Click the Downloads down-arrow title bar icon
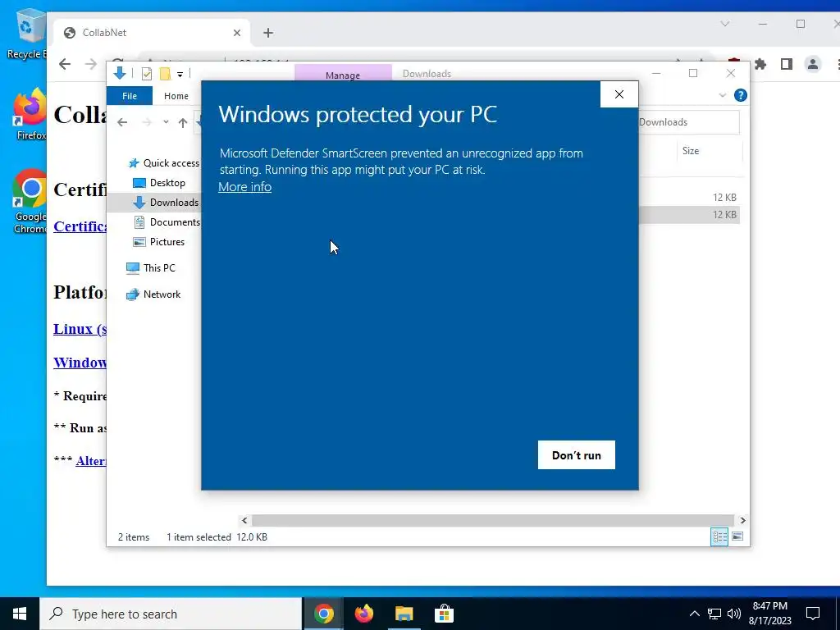Image resolution: width=840 pixels, height=630 pixels. pyautogui.click(x=120, y=73)
